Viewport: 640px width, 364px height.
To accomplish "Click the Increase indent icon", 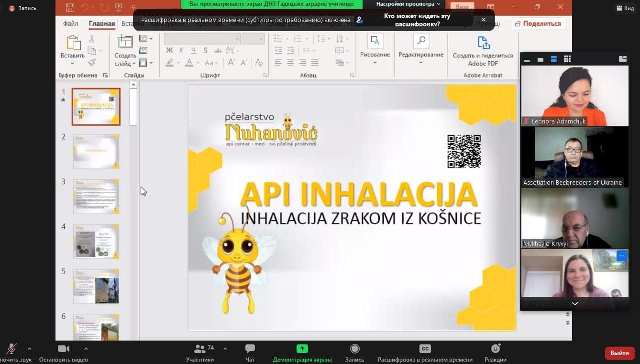I will click(x=291, y=50).
